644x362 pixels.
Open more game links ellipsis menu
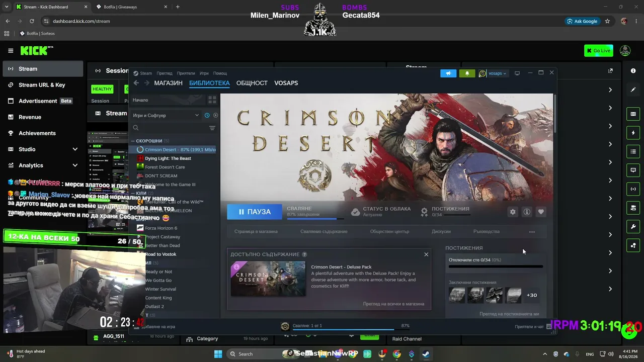coord(532,232)
